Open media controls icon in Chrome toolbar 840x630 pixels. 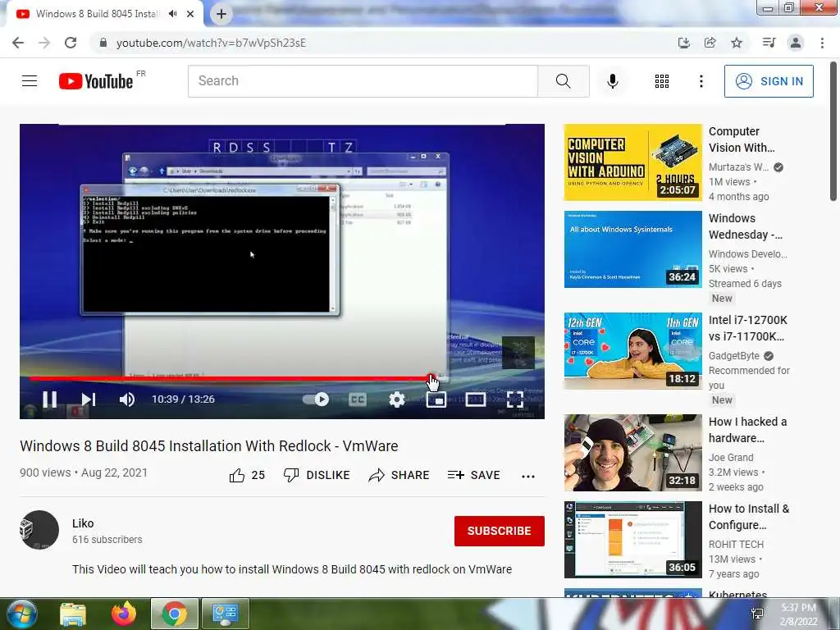coord(769,43)
